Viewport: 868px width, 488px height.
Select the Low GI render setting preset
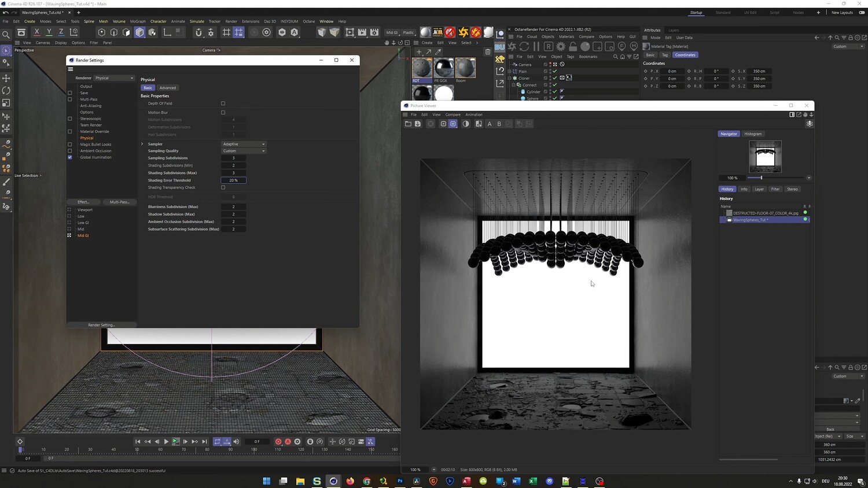83,223
